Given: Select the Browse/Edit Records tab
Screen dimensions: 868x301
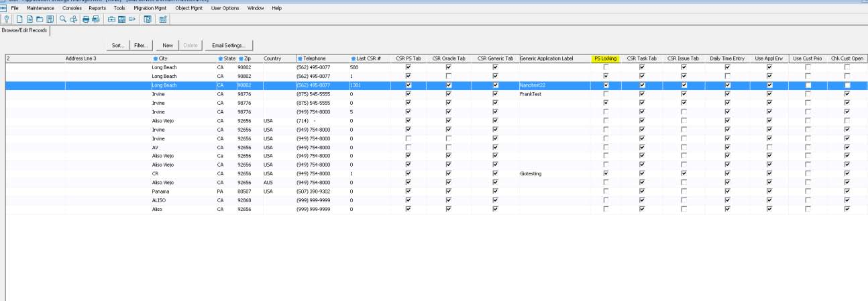Looking at the screenshot, I should coord(25,30).
